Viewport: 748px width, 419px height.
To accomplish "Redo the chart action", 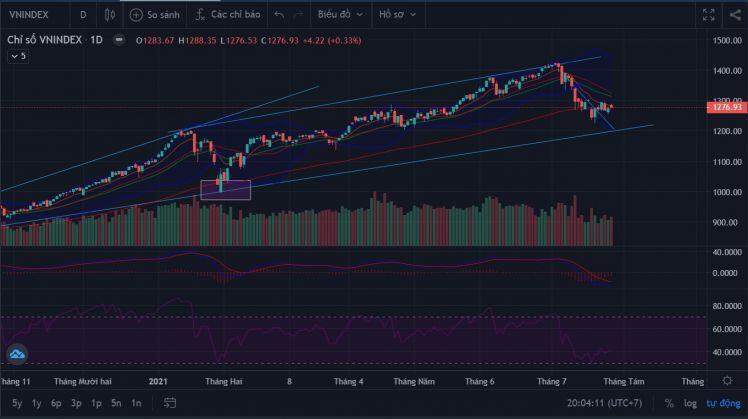I will coord(299,15).
